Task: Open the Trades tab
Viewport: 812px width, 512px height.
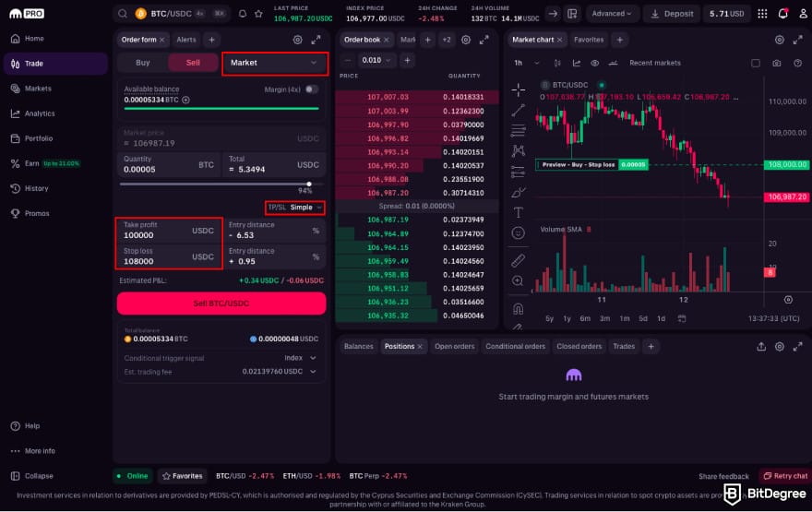Action: (624, 346)
